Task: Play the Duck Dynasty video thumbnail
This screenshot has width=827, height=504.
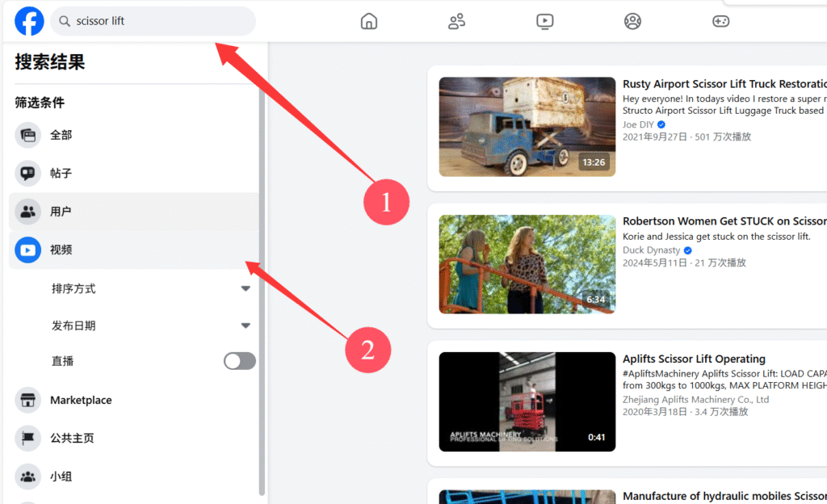Action: pos(527,264)
